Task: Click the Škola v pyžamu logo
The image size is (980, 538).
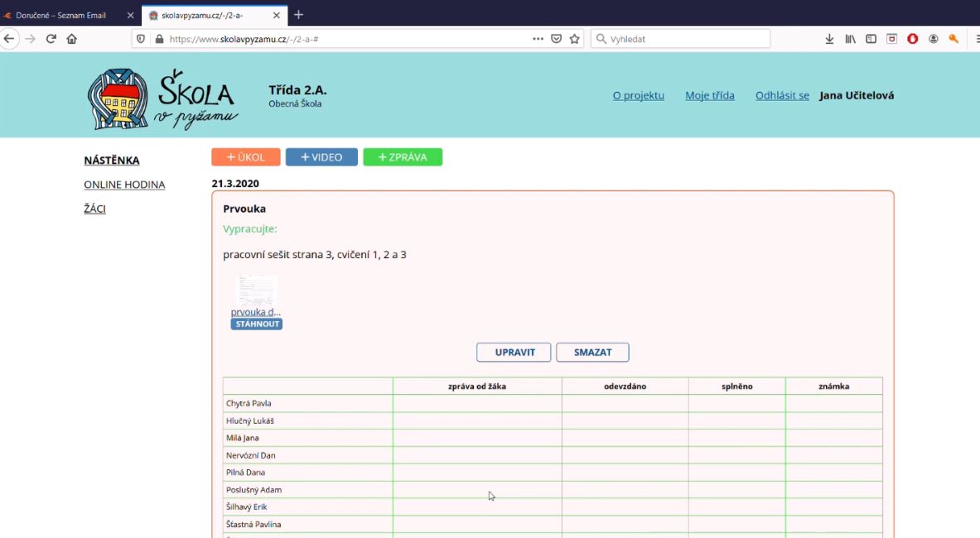Action: coord(163,98)
